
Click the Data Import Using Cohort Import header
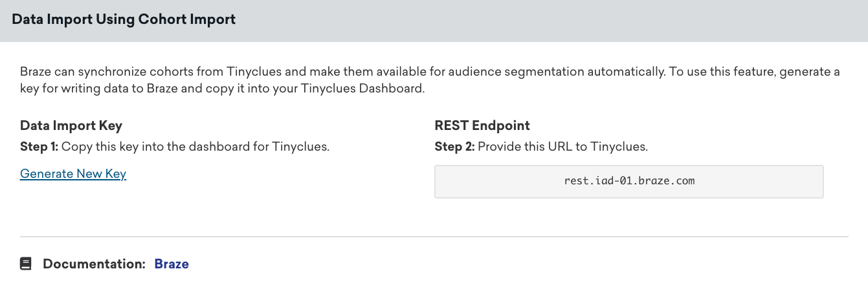pos(124,19)
